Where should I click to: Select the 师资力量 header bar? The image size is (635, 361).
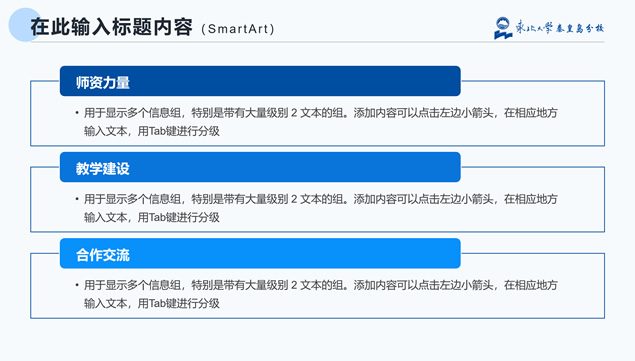[260, 81]
